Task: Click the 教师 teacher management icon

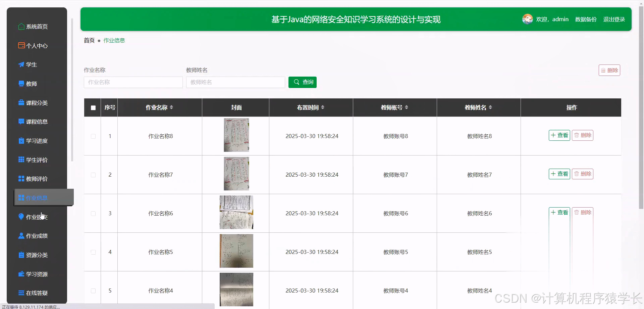Action: (x=21, y=84)
